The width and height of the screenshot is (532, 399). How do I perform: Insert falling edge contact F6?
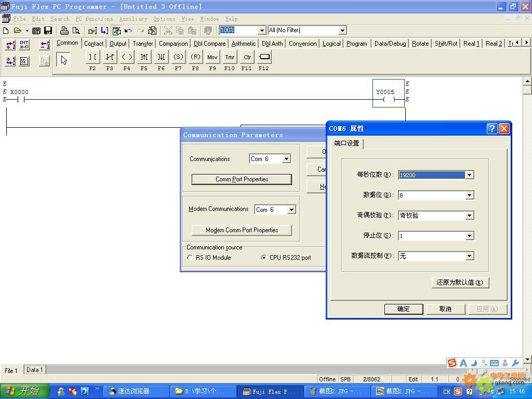click(161, 57)
